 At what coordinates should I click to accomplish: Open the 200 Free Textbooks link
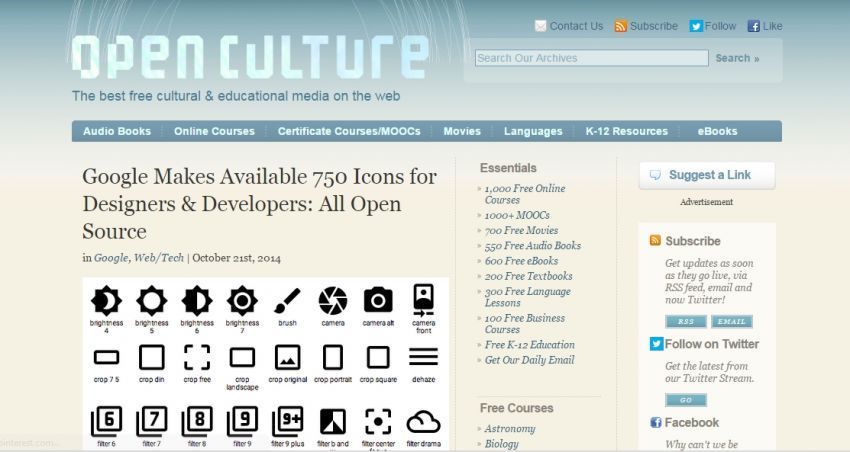pos(529,276)
